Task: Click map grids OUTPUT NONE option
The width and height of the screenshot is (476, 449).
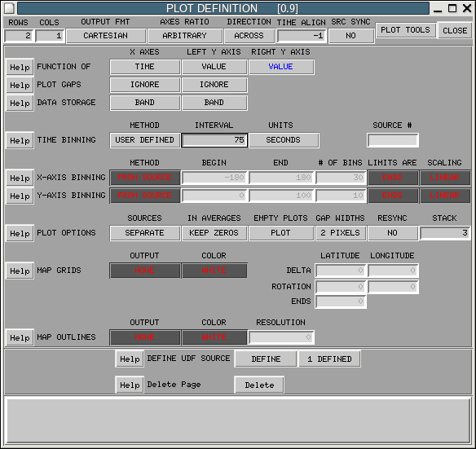Action: (x=145, y=271)
